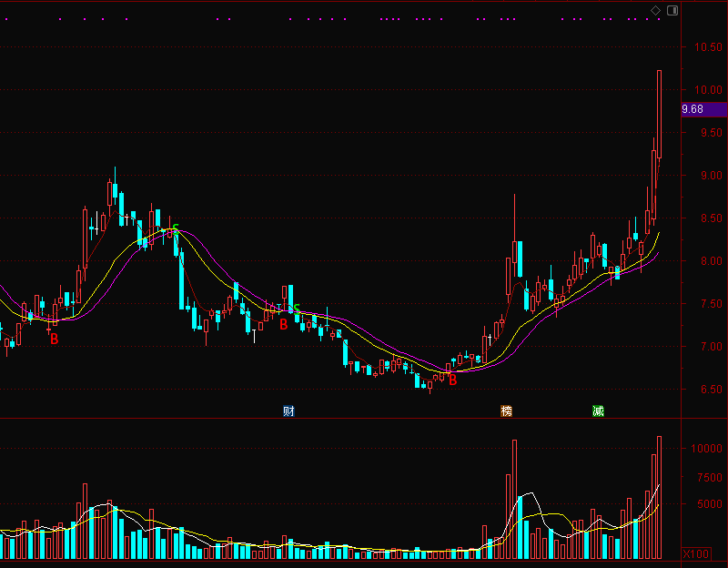This screenshot has height=568, width=728.
Task: Open the 财 financial report marker
Action: (288, 411)
